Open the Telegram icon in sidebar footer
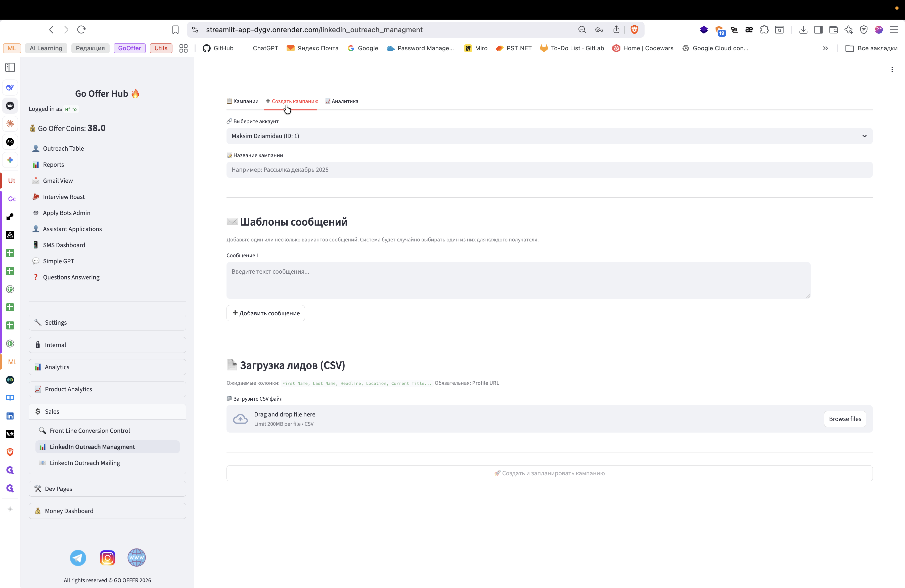 click(78, 558)
